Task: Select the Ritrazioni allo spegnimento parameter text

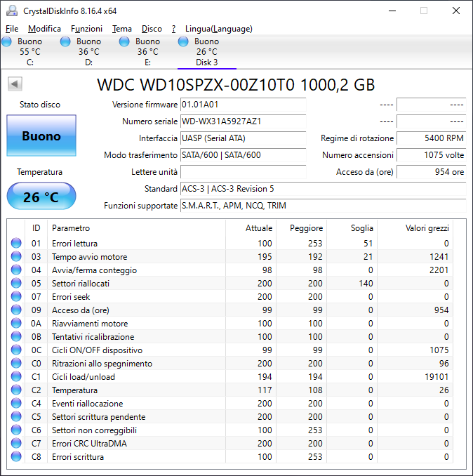Action: point(102,364)
